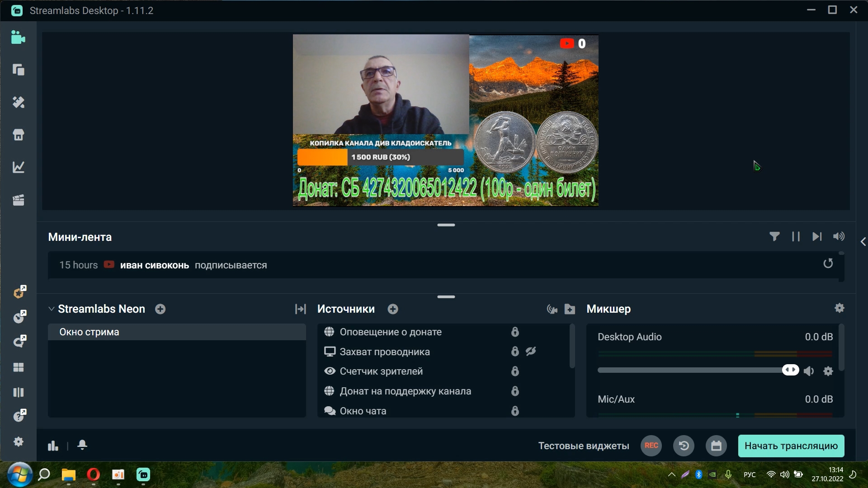
Task: Add a new source with plus icon
Action: click(393, 309)
